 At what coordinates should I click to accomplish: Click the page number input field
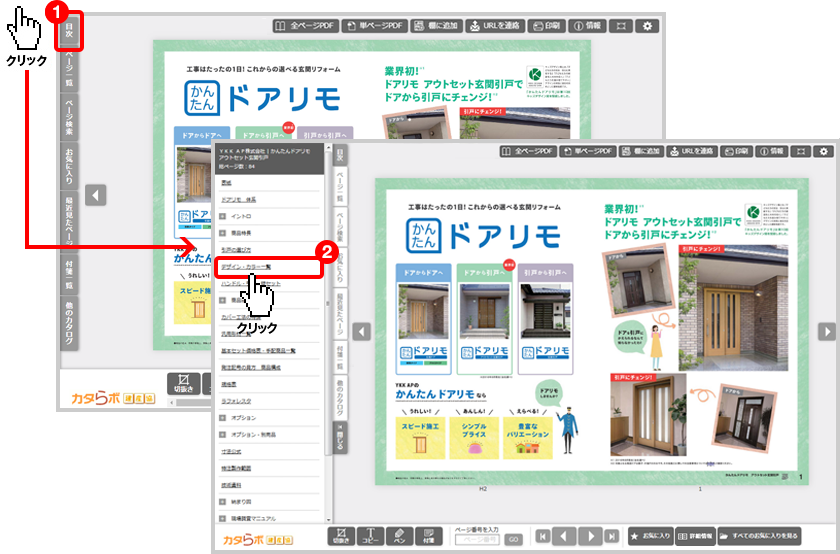(x=477, y=539)
